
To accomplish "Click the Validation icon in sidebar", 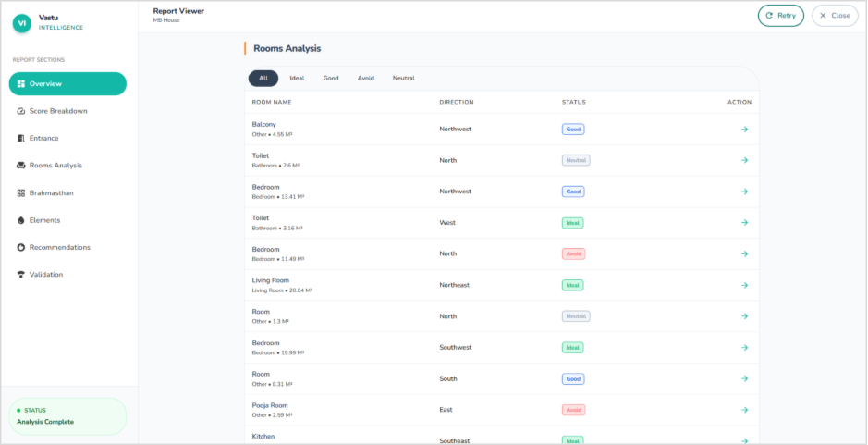I will pos(21,275).
